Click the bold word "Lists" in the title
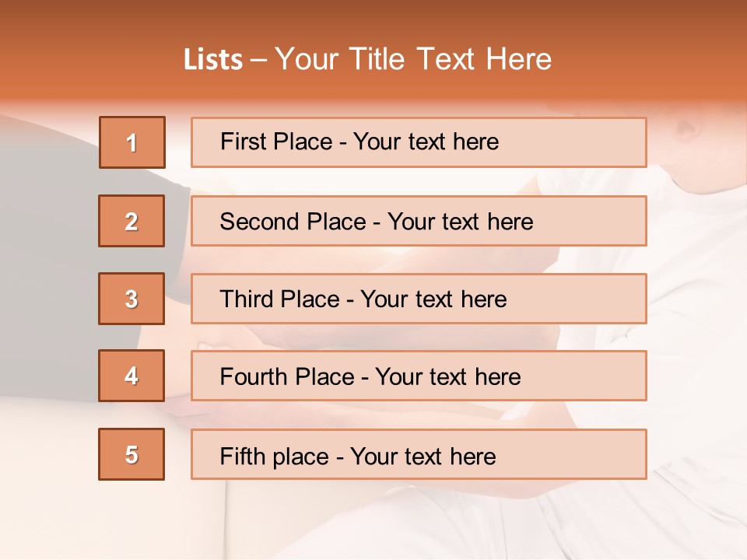Image resolution: width=747 pixels, height=560 pixels. 212,59
